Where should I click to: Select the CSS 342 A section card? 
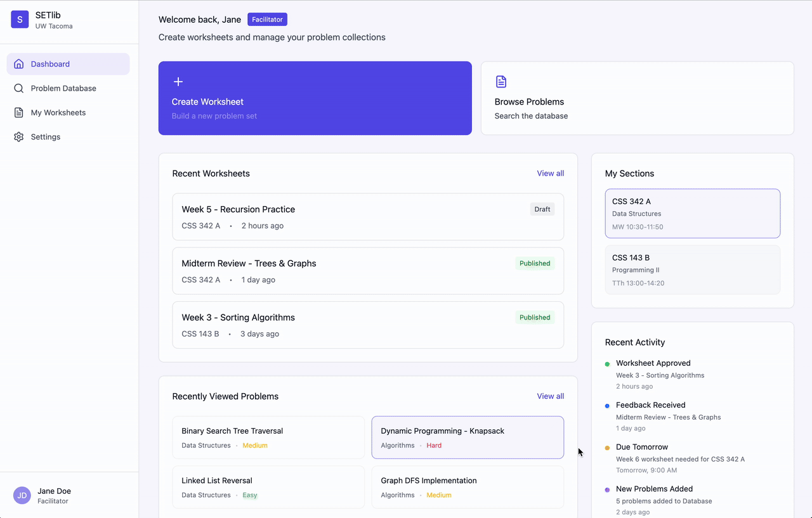692,214
